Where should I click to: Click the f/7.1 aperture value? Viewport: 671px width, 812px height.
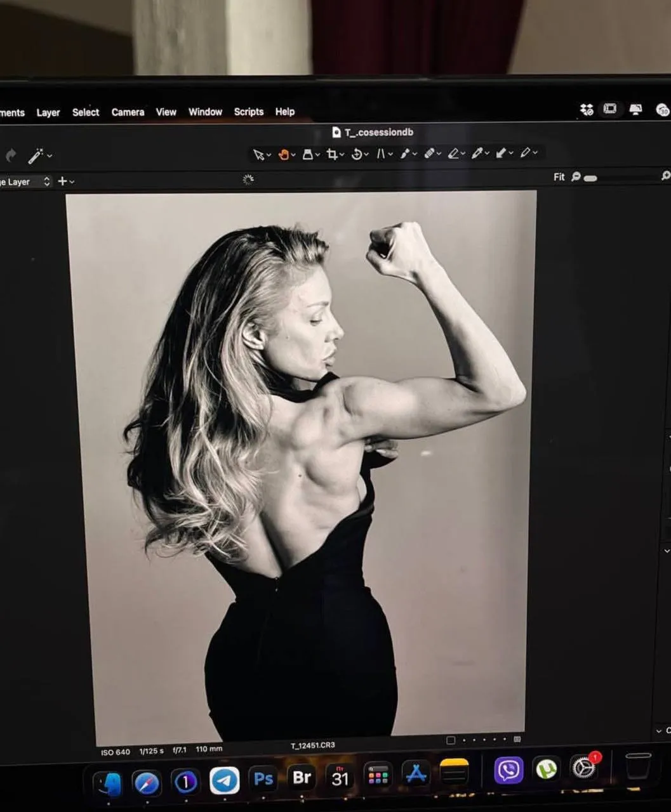(180, 750)
